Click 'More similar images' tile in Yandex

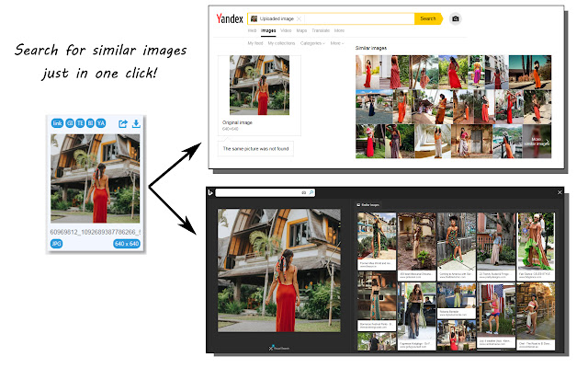tap(537, 141)
